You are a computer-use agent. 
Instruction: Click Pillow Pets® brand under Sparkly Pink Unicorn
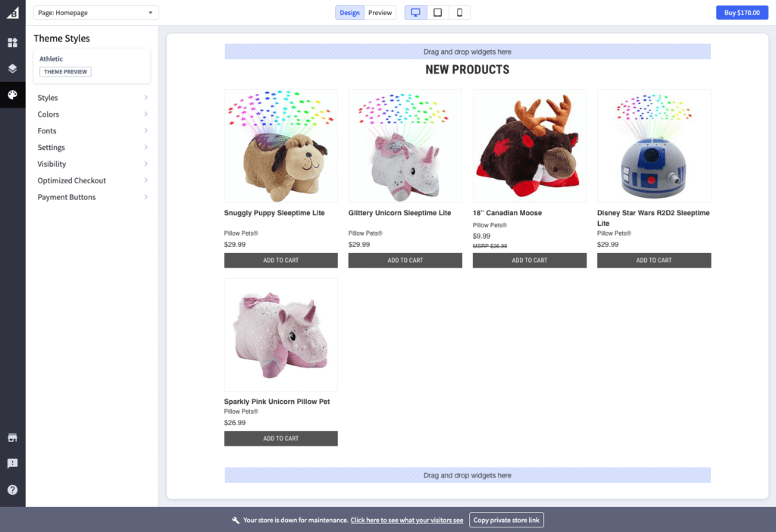coord(241,412)
